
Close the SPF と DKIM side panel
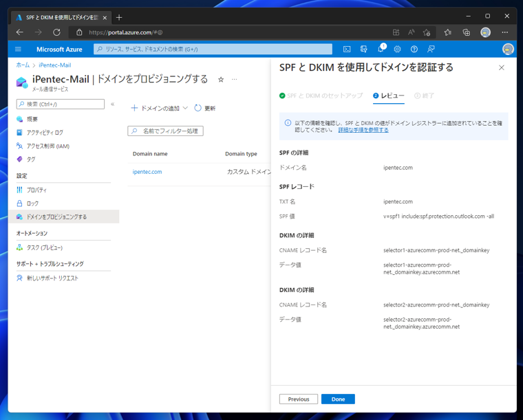[501, 67]
